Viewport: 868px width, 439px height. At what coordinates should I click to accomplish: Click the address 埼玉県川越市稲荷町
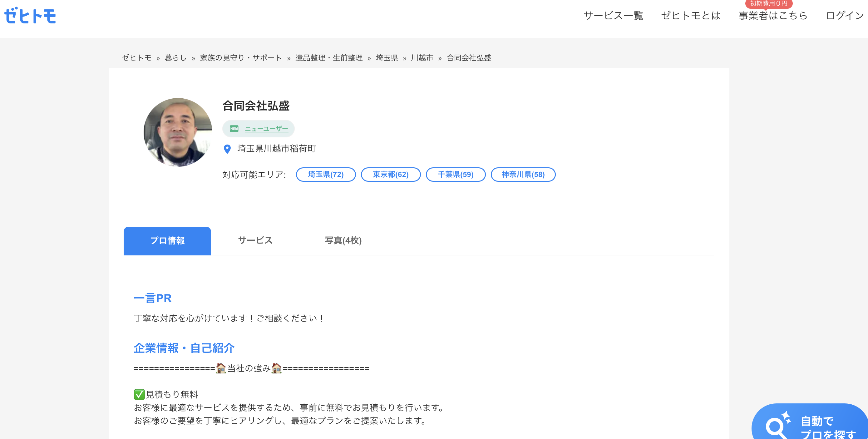click(276, 149)
